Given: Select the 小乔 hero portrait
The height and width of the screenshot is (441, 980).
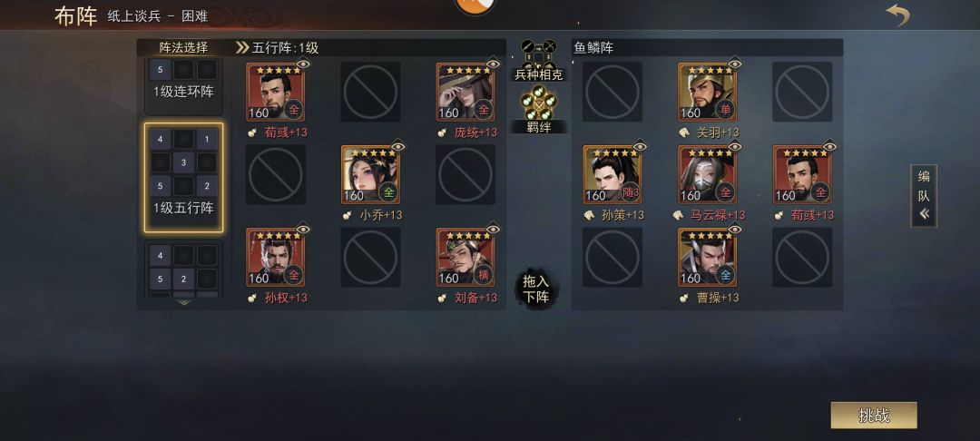Looking at the screenshot, I should (370, 175).
